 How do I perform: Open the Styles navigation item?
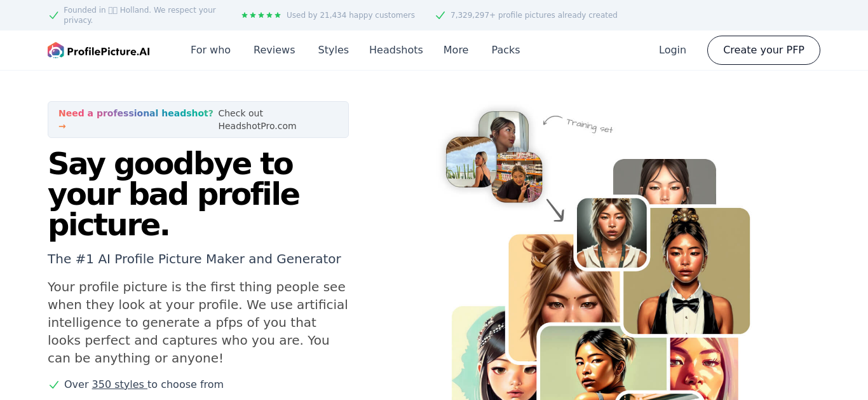click(334, 50)
